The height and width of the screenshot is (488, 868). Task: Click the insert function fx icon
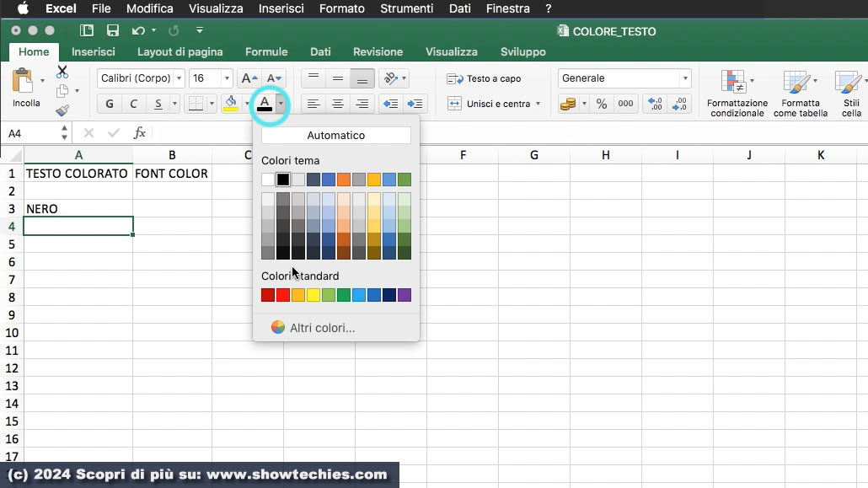click(x=140, y=133)
